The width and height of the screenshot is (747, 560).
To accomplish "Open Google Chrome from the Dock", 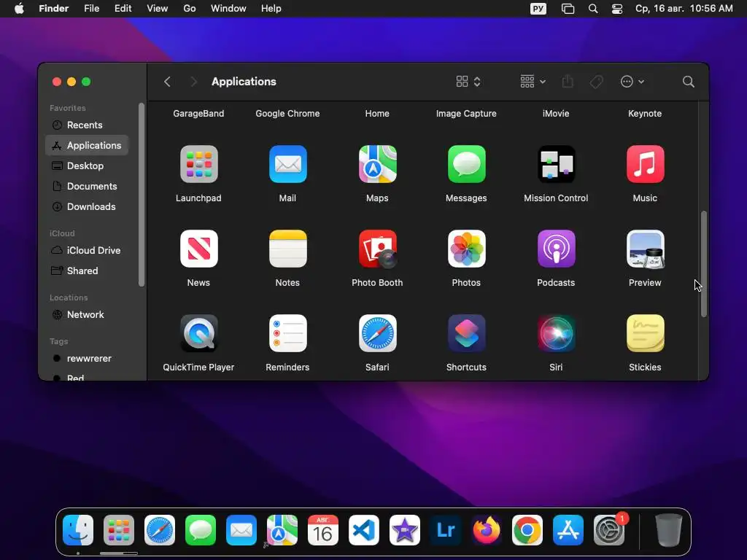I will click(x=527, y=530).
